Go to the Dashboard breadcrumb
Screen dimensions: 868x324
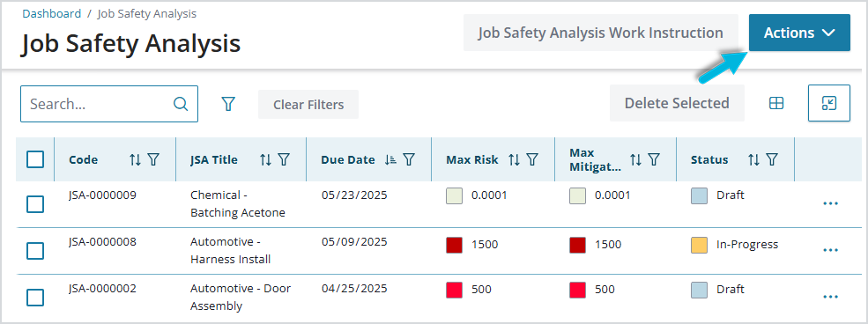pos(51,13)
